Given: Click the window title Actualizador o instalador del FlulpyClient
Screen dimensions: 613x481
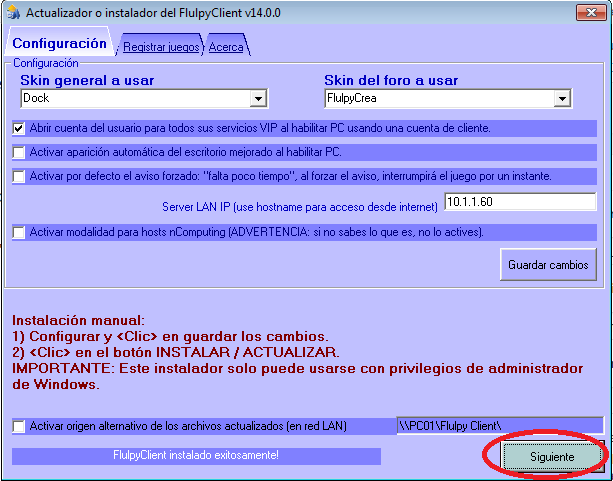Looking at the screenshot, I should click(153, 13).
